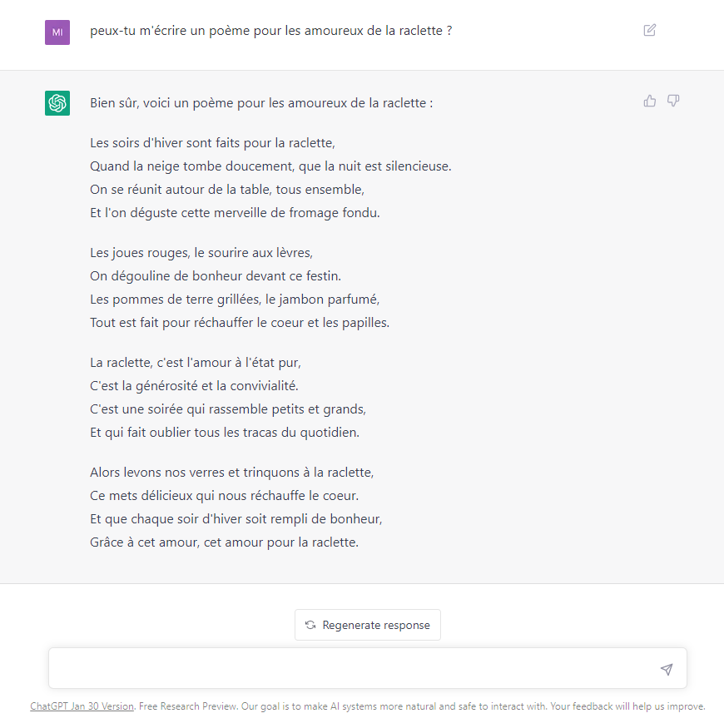Image resolution: width=724 pixels, height=728 pixels.
Task: Dislike the response with thumbs down
Action: 673,101
